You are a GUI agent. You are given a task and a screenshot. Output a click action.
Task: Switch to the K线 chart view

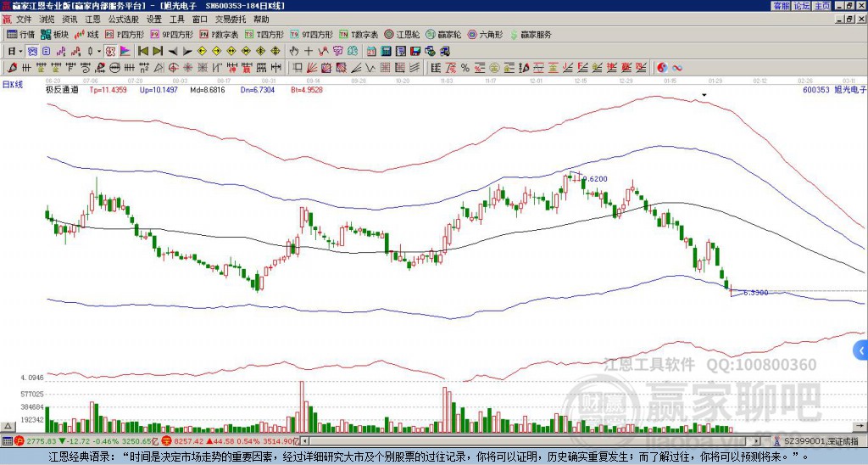[x=86, y=34]
